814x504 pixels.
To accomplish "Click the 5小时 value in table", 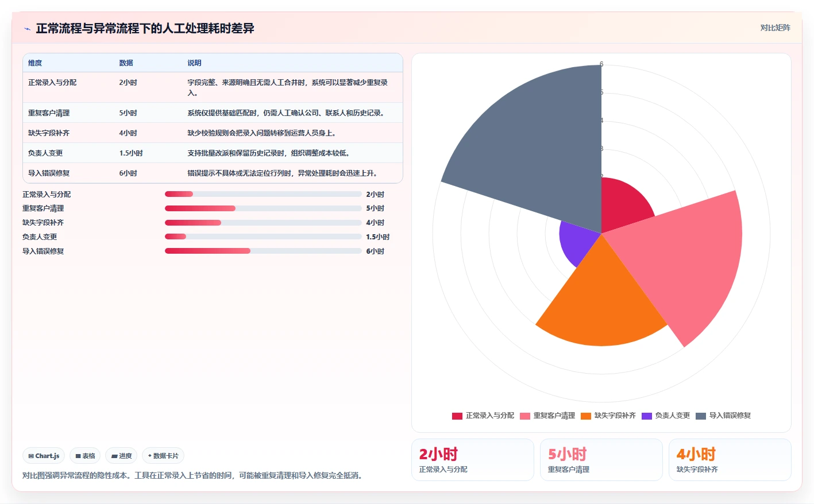I will pyautogui.click(x=128, y=113).
